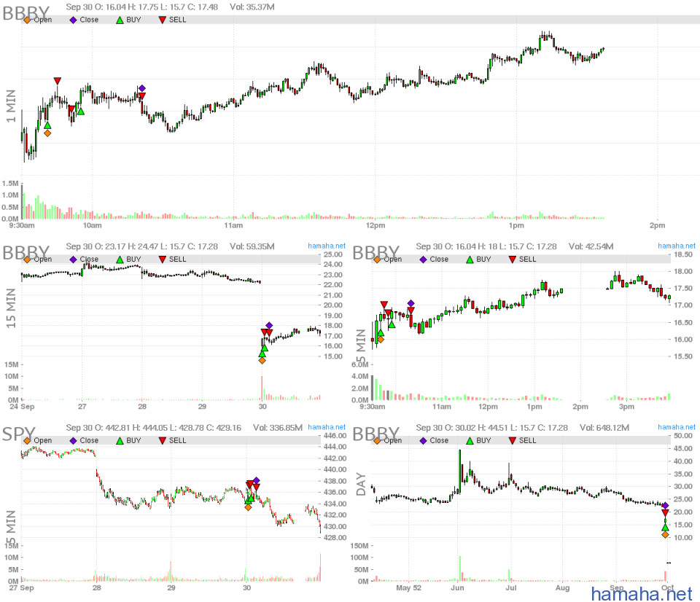The image size is (700, 602).
Task: Click the '3pm' time axis label
Action: point(626,407)
